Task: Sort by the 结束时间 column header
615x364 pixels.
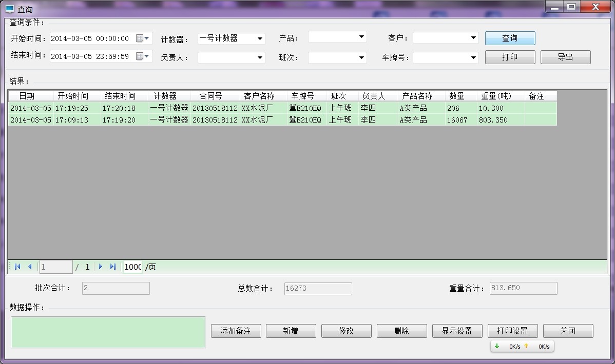Action: click(124, 96)
